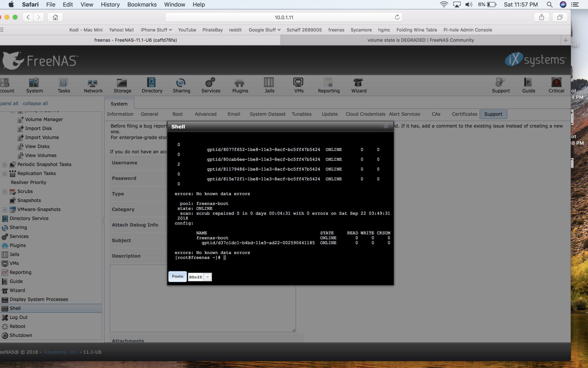Select the Tunables system tab
Viewport: 588px width, 368px height.
(x=301, y=114)
